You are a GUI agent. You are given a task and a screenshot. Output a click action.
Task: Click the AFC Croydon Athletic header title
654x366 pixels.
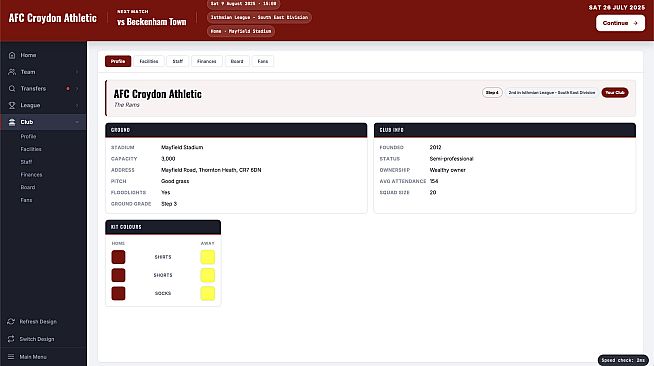[53, 18]
